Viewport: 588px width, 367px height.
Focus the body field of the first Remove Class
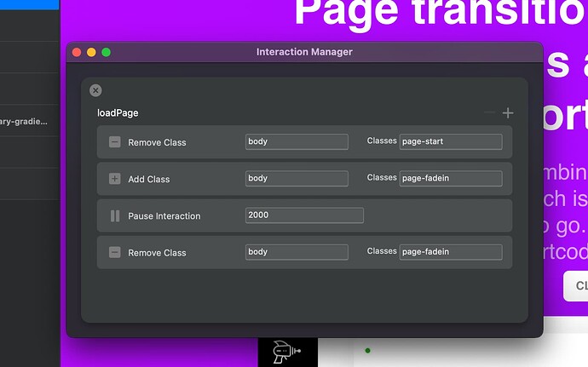[297, 141]
